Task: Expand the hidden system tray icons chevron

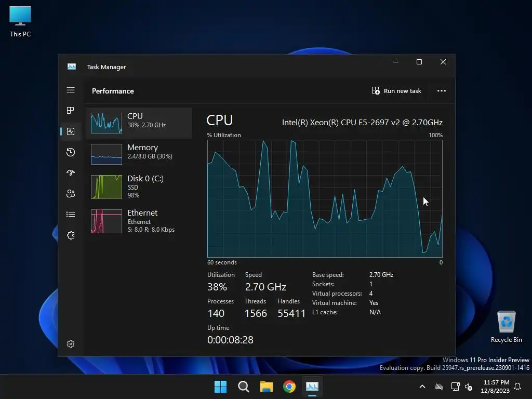Action: pos(422,387)
